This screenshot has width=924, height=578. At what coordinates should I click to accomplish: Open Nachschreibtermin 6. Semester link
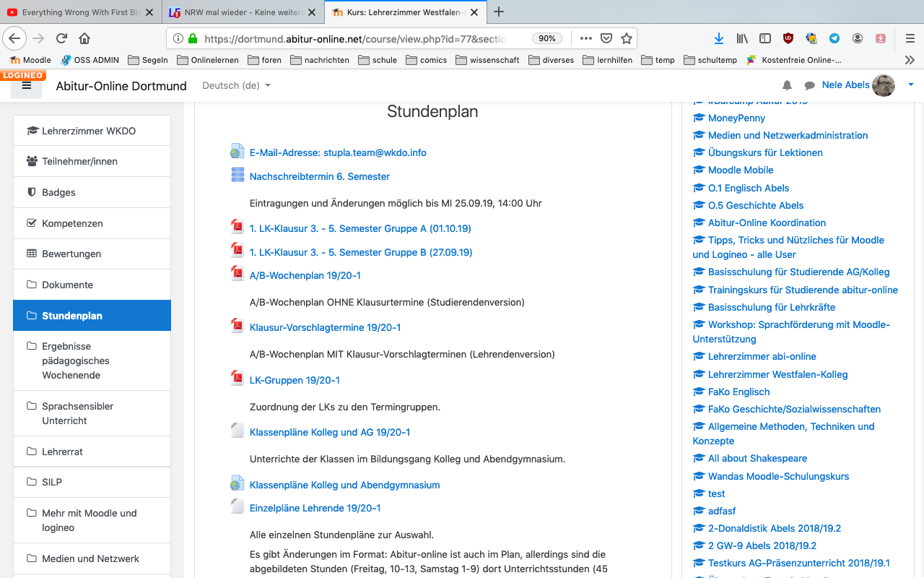[x=319, y=176]
